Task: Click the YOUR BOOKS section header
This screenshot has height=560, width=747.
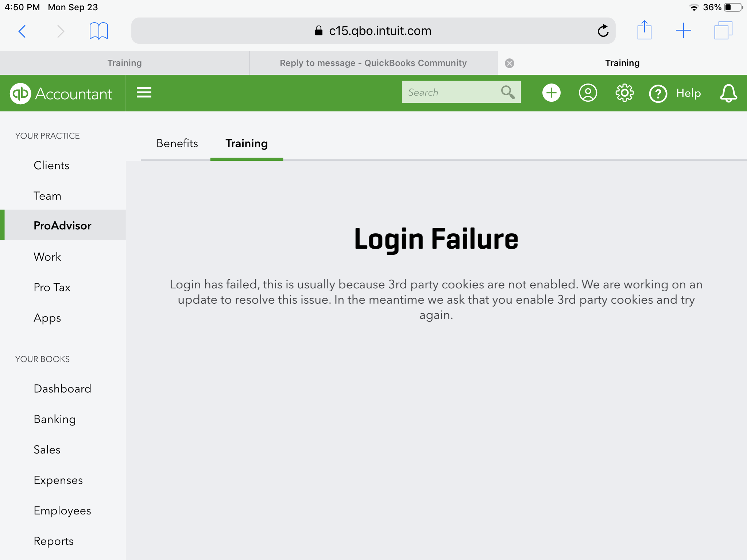Action: 42,359
